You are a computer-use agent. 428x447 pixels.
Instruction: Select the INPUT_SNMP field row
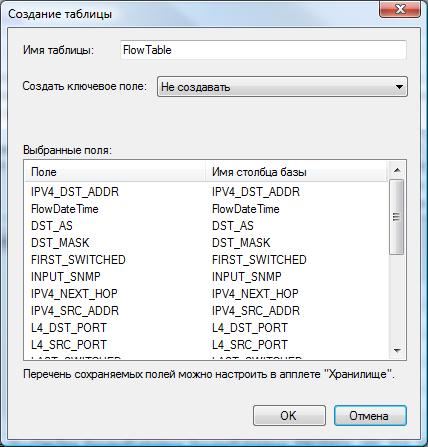206,277
